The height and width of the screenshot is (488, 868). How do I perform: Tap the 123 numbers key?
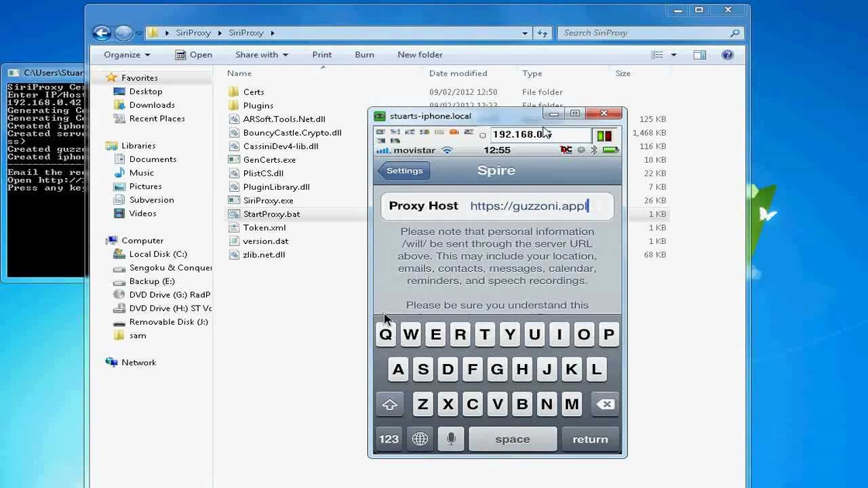(389, 439)
